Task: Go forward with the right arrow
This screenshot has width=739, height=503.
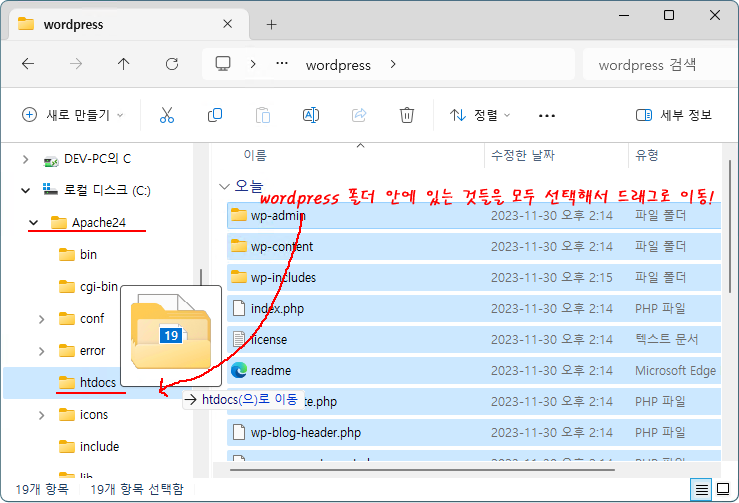Action: point(76,64)
